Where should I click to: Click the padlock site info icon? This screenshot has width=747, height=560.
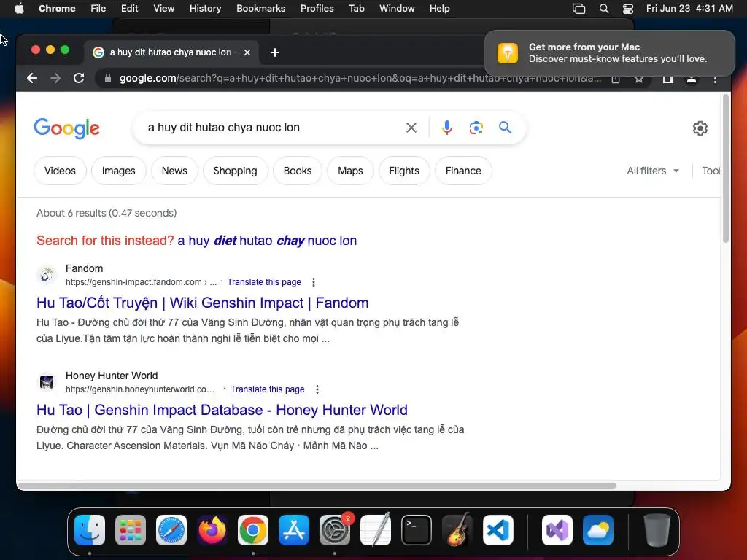108,78
